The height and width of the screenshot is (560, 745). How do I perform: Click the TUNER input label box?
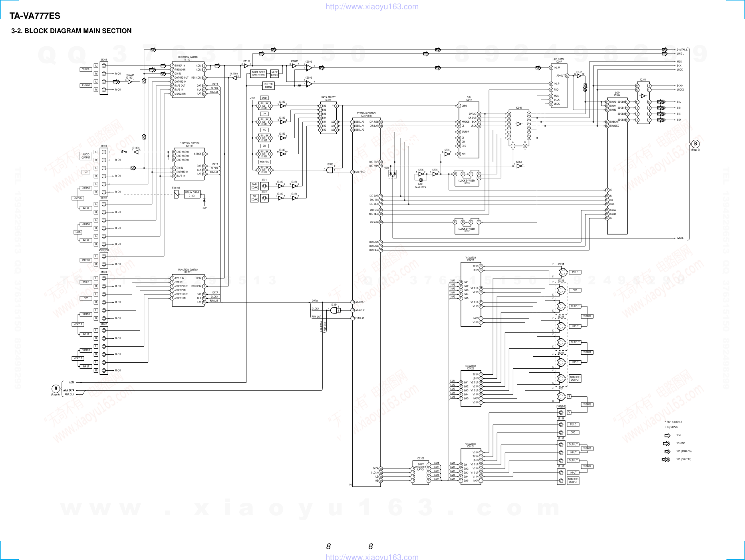[86, 70]
